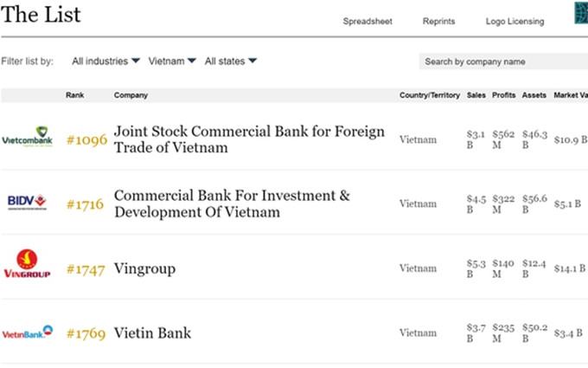Viewport: 588px width, 368px height.
Task: Open the All states filter dropdown
Action: [231, 61]
